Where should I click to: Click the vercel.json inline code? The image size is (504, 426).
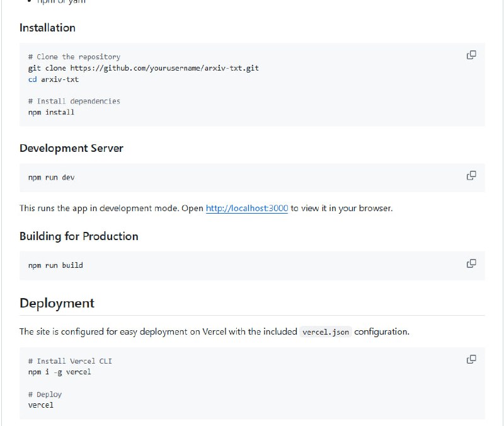pos(325,331)
